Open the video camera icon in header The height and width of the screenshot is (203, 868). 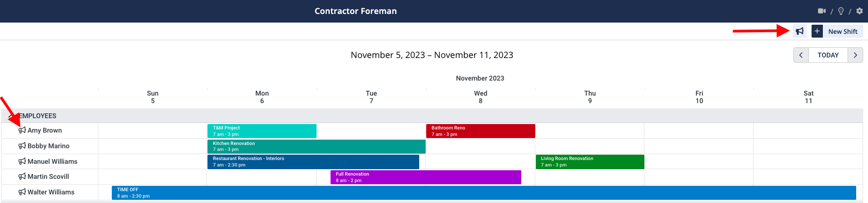[x=821, y=11]
